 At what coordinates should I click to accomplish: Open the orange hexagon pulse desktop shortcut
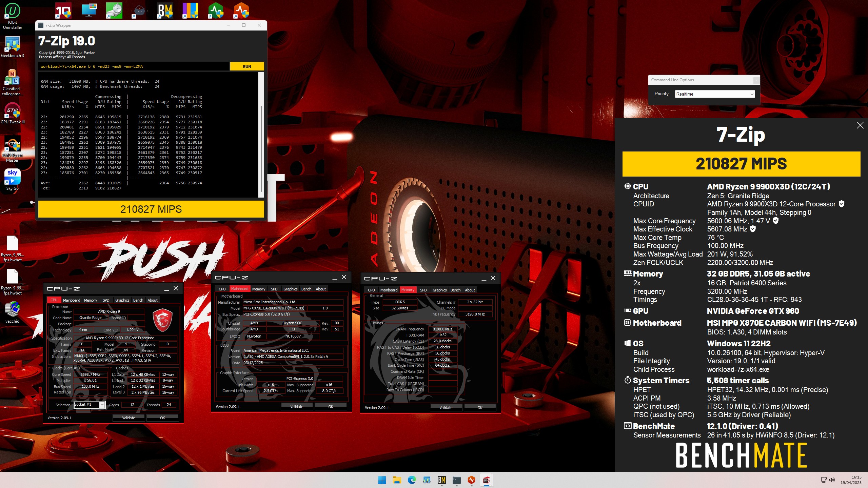241,11
